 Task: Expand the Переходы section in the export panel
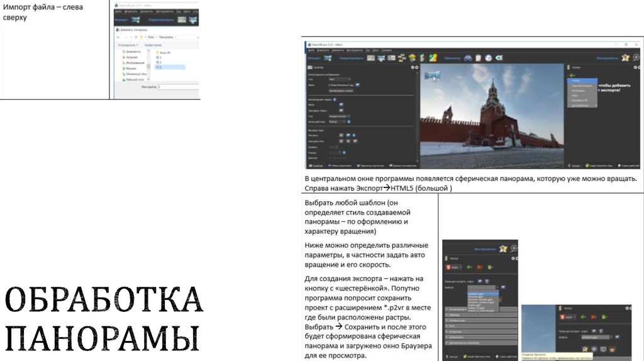click(x=481, y=315)
